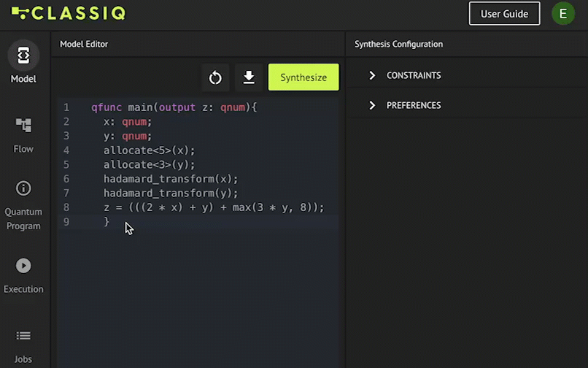The image size is (588, 368).
Task: Click the 'output' keyword in line 1
Action: point(177,107)
